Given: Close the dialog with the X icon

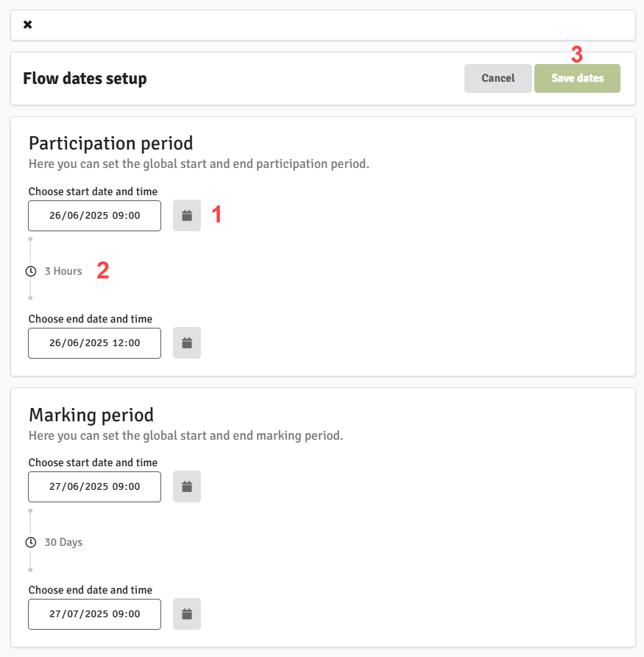Looking at the screenshot, I should [x=28, y=25].
